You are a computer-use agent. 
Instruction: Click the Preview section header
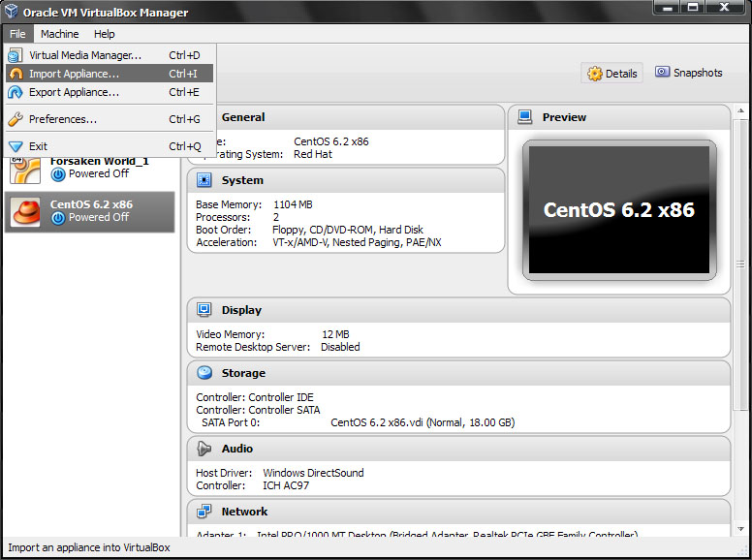click(x=618, y=117)
